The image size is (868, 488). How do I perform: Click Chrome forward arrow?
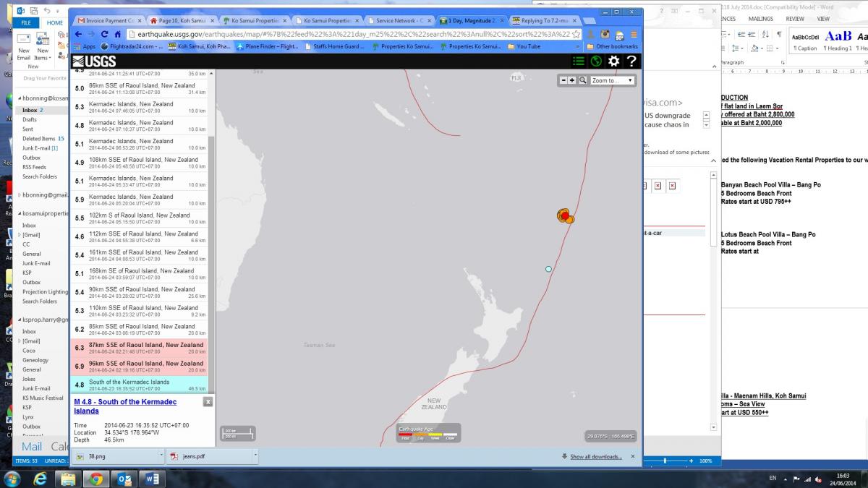91,34
